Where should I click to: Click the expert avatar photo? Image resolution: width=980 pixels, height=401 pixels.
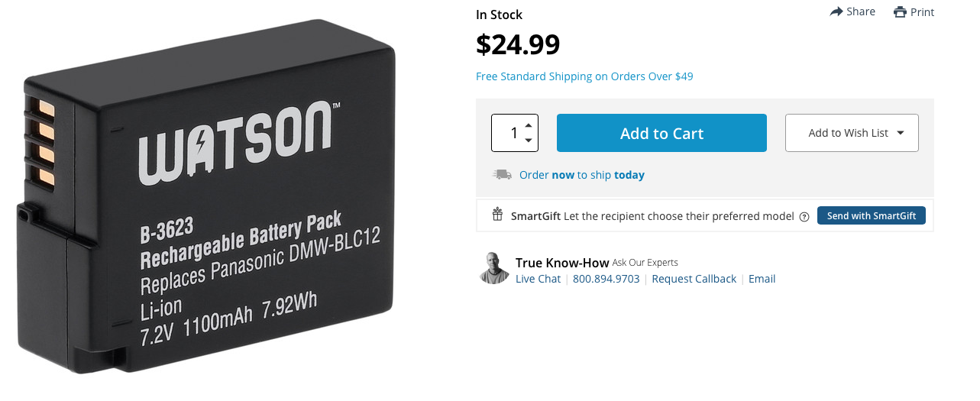point(493,268)
